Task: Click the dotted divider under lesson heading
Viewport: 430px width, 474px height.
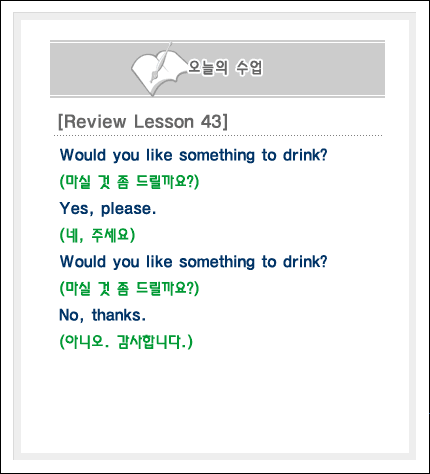Action: [x=218, y=136]
